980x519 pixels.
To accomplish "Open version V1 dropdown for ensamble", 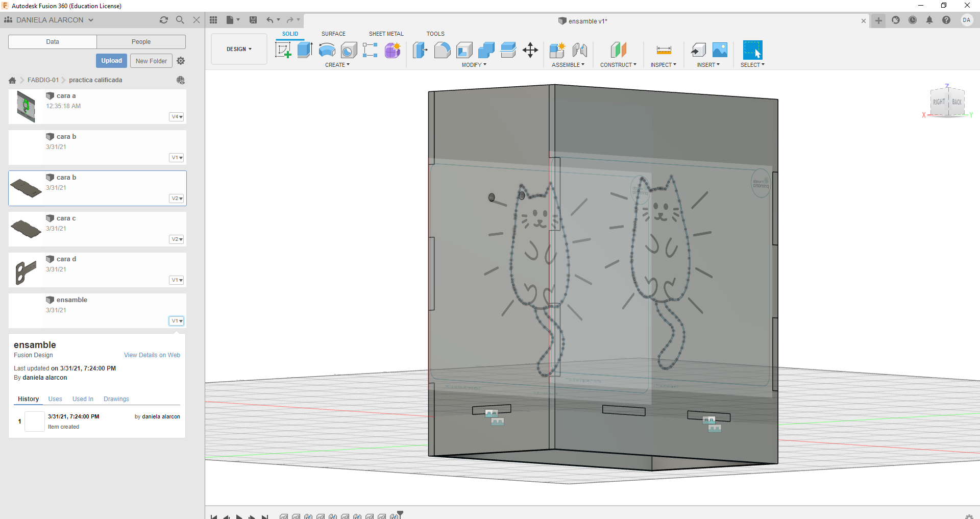I will click(x=177, y=321).
